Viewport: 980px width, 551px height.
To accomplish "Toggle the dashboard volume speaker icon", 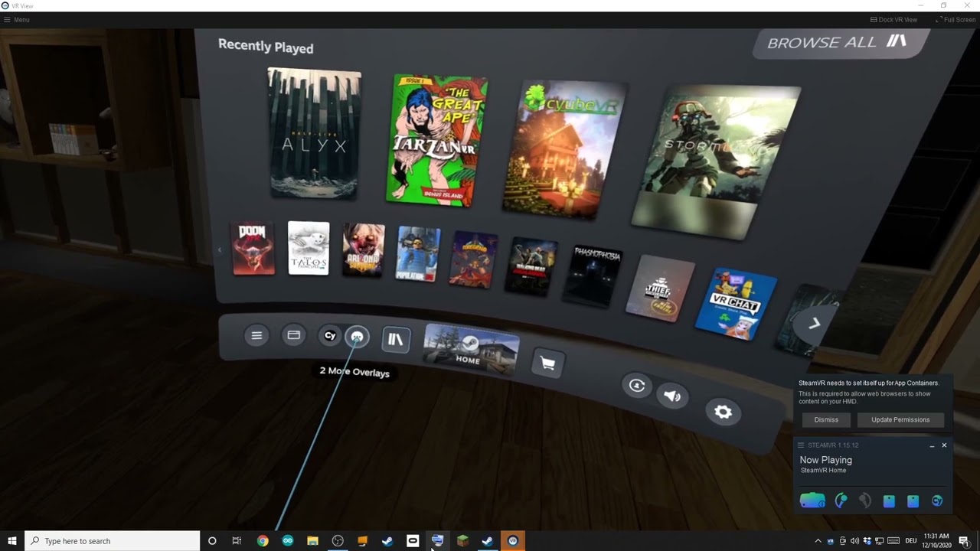I will click(672, 396).
